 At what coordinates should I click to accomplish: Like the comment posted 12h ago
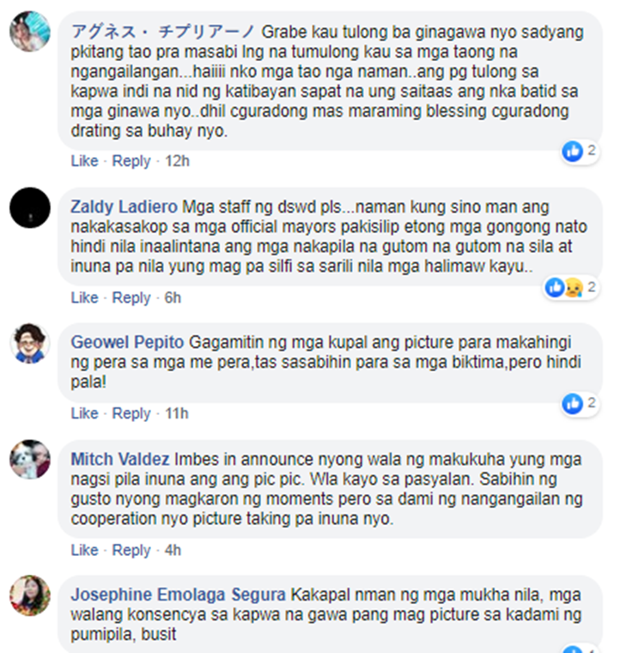click(x=84, y=161)
